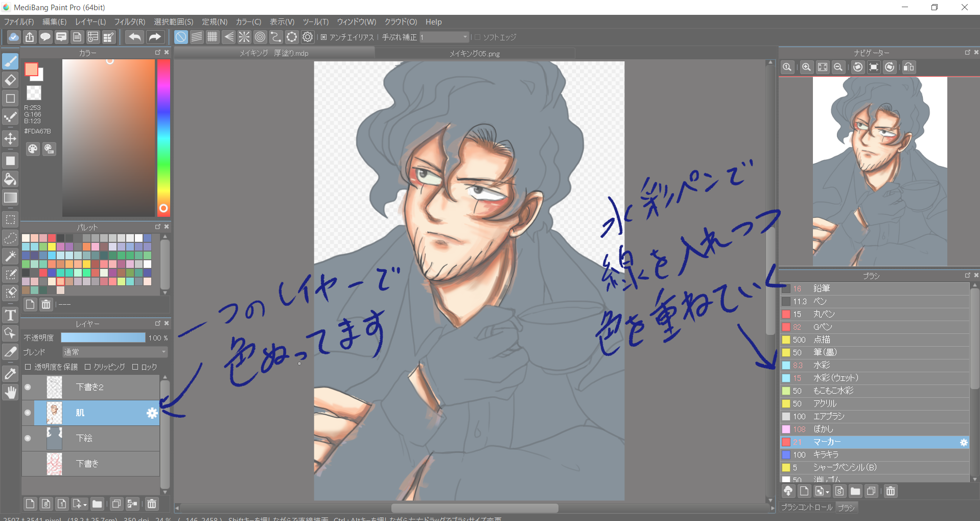The height and width of the screenshot is (521, 980).
Task: Open the ブレンド mode dropdown
Action: pyautogui.click(x=115, y=352)
